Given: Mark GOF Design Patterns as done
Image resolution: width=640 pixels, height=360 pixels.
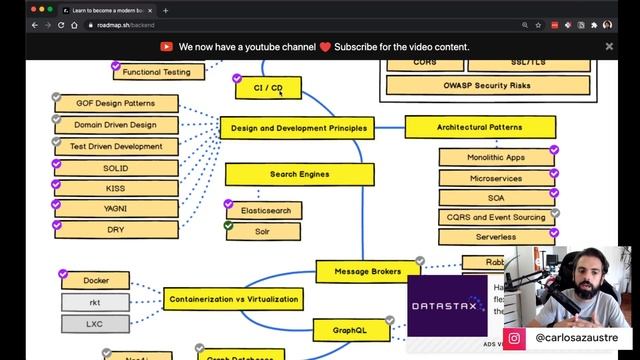Looking at the screenshot, I should pyautogui.click(x=56, y=97).
